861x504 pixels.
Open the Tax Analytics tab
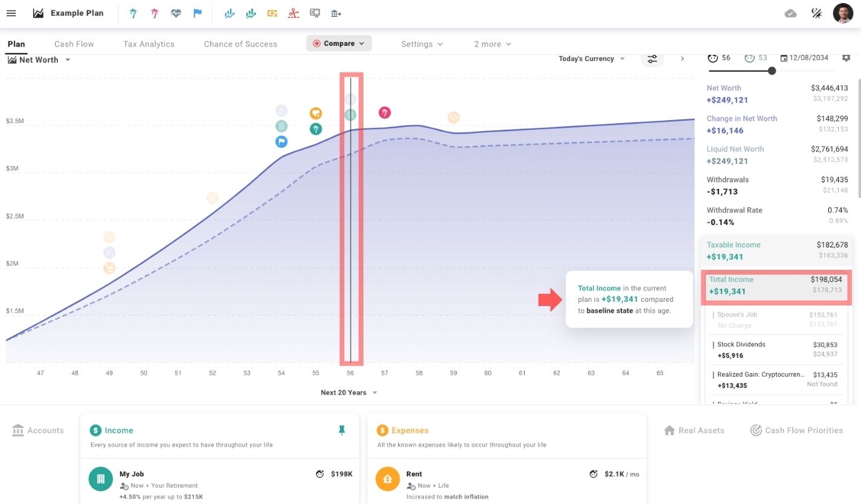pyautogui.click(x=149, y=44)
